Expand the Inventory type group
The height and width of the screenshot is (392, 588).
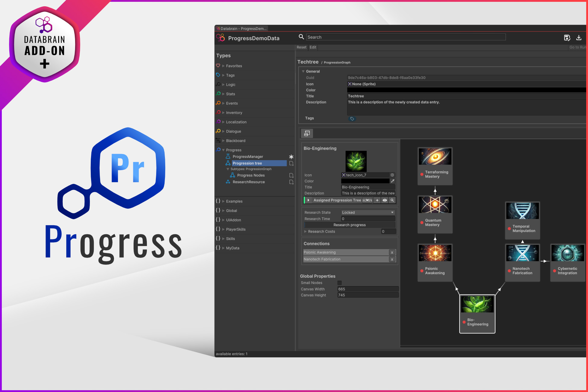pos(223,113)
